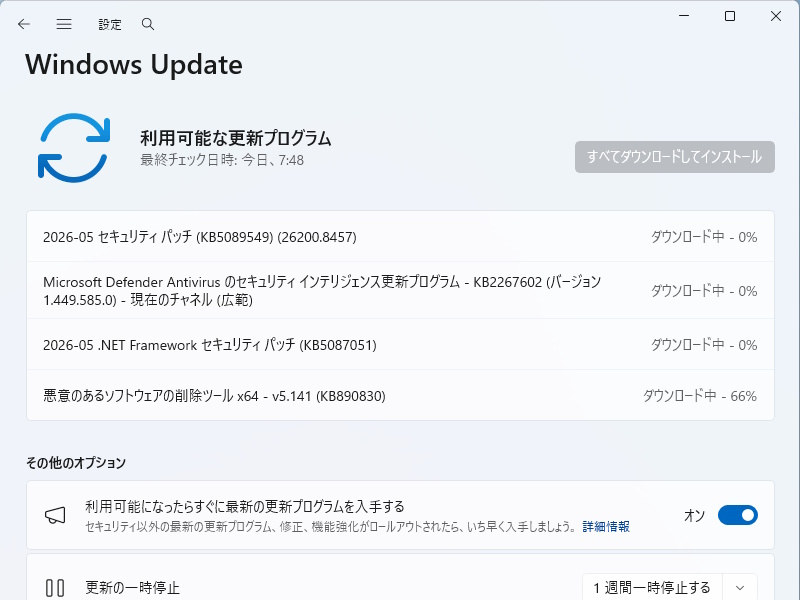Viewport: 800px width, 600px height.
Task: Minimize the Settings window
Action: [684, 16]
